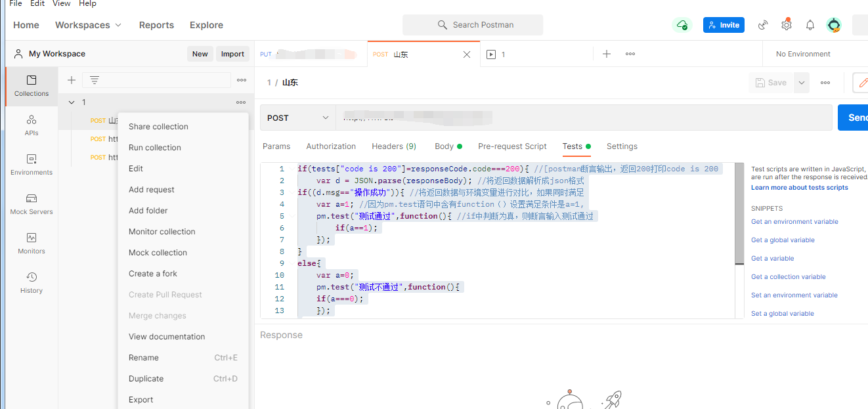Open the settings gear icon
This screenshot has width=868, height=409.
(787, 25)
